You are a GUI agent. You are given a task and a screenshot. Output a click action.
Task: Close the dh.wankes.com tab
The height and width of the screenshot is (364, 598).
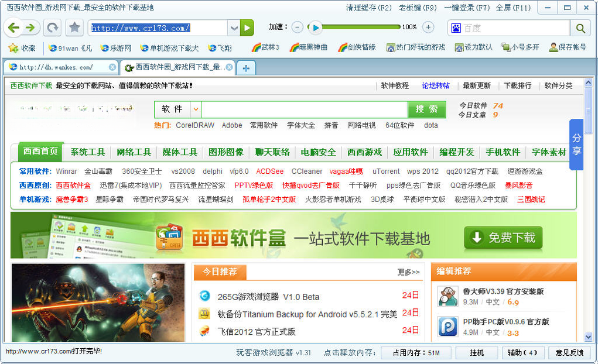(112, 67)
